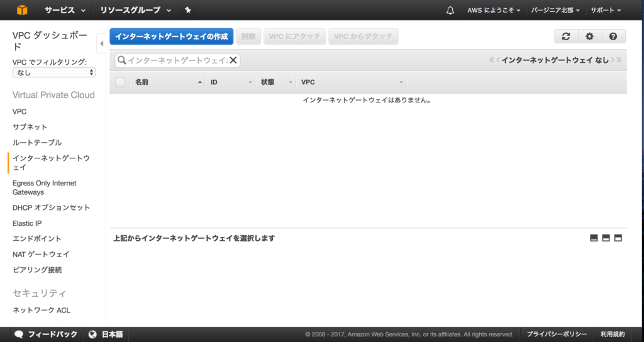Screen dimensions: 644x342
Task: Minimize the detail pane with first layout icon
Action: coord(594,238)
